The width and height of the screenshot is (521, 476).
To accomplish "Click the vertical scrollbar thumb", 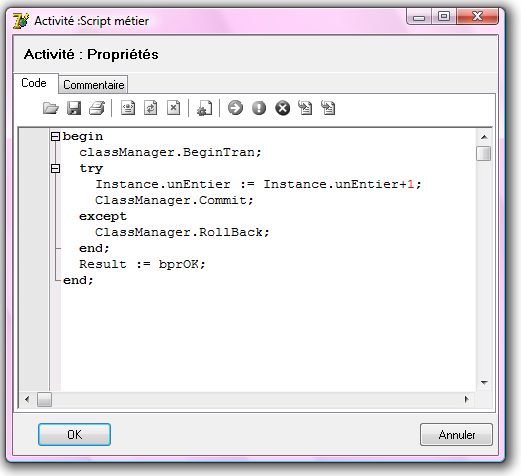I will tap(484, 154).
